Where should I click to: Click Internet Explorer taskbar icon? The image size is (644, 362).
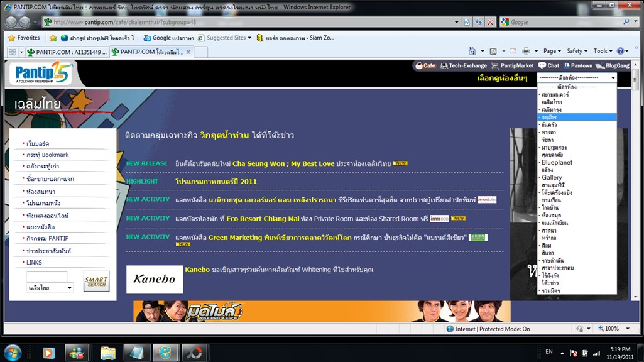pyautogui.click(x=165, y=353)
